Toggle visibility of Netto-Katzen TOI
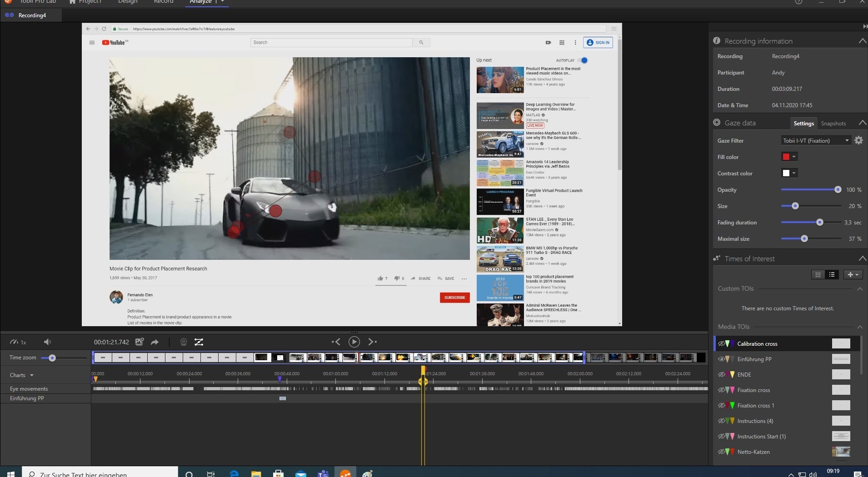 (x=721, y=452)
